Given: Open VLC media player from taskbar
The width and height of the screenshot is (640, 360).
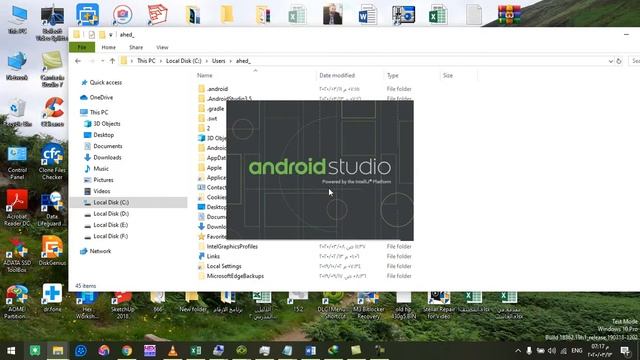Looking at the screenshot, I should pos(173,350).
